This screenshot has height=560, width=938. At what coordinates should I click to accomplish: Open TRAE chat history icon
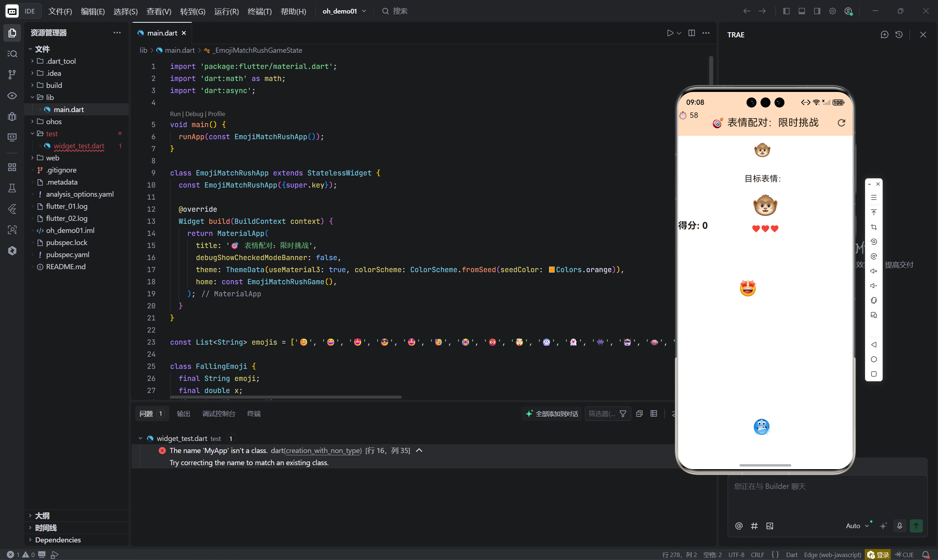(899, 35)
